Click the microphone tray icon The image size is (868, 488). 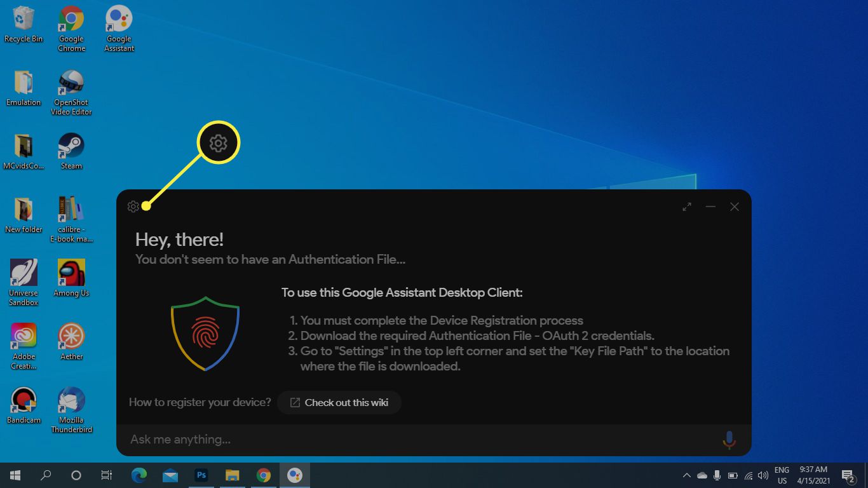pos(717,475)
